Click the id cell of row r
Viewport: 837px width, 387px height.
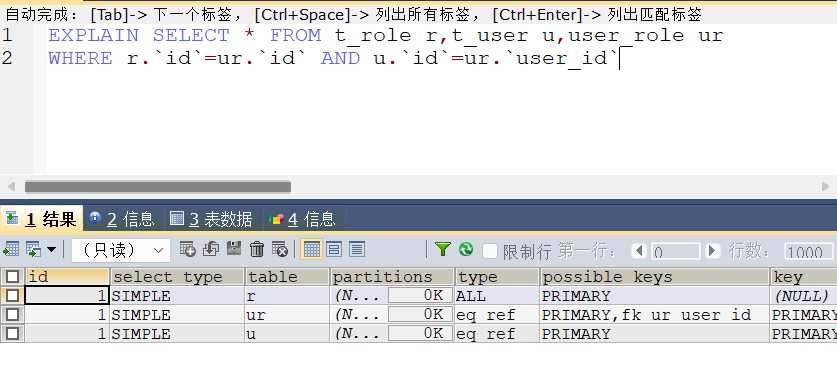click(67, 296)
